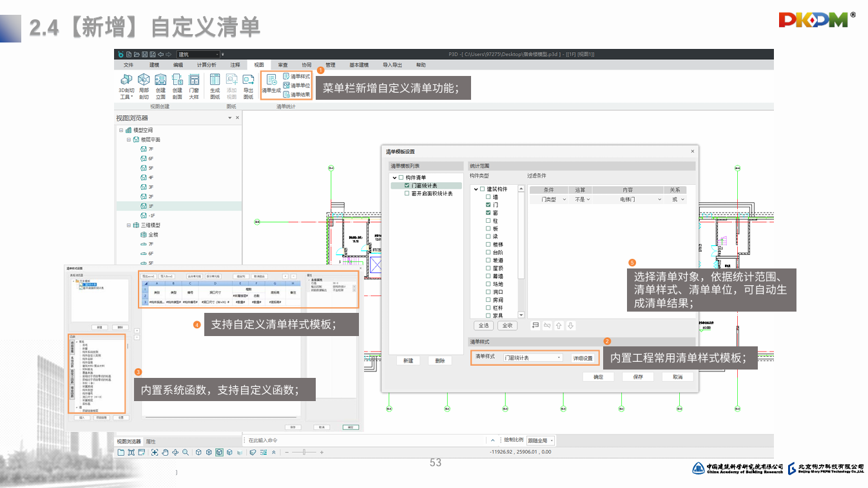Click the 全选 button

483,326
